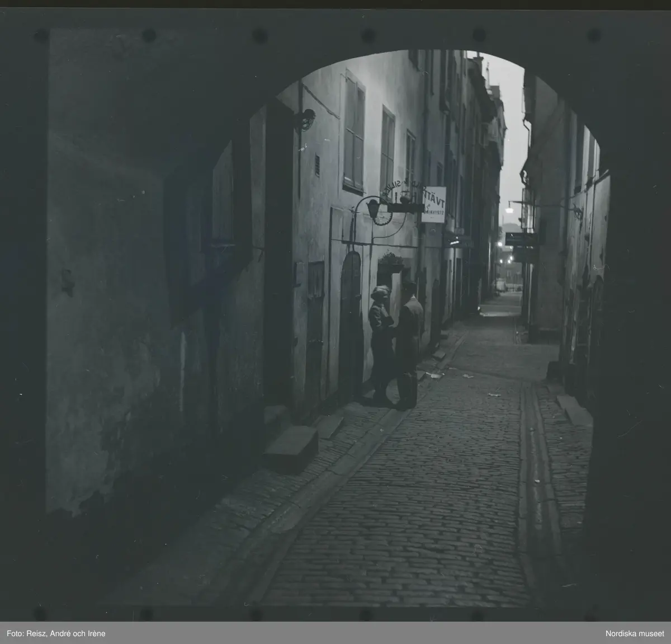
Task: Click the small vent grille on the wall
Action: click(318, 165)
